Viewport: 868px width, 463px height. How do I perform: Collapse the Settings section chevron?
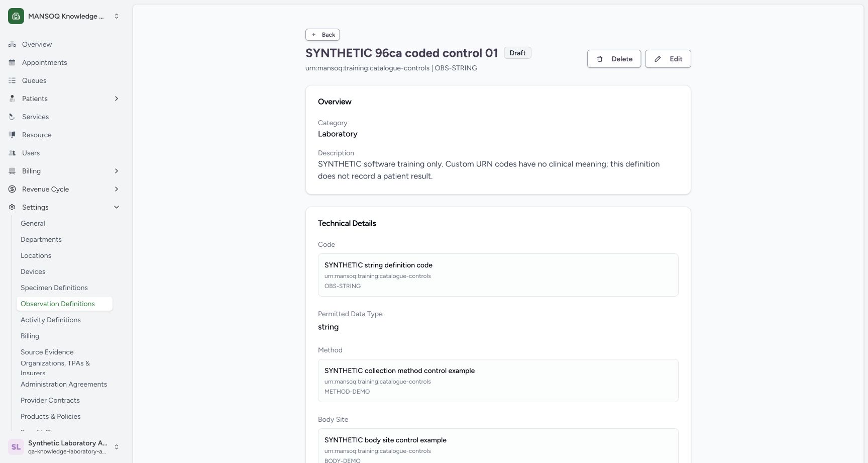tap(117, 207)
